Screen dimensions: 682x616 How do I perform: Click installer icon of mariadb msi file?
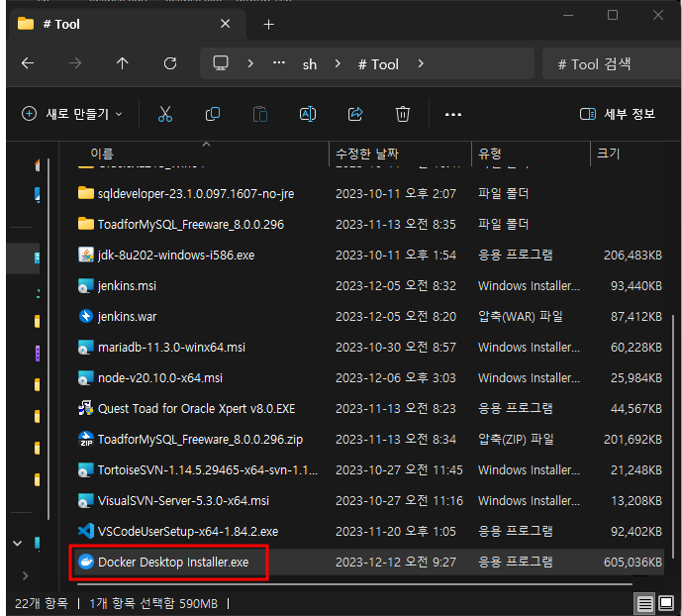click(x=86, y=348)
